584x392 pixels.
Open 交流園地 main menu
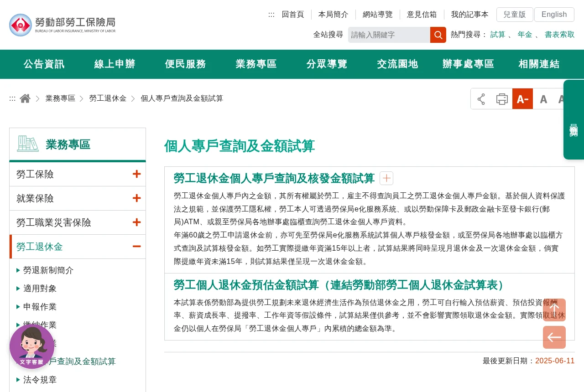398,64
